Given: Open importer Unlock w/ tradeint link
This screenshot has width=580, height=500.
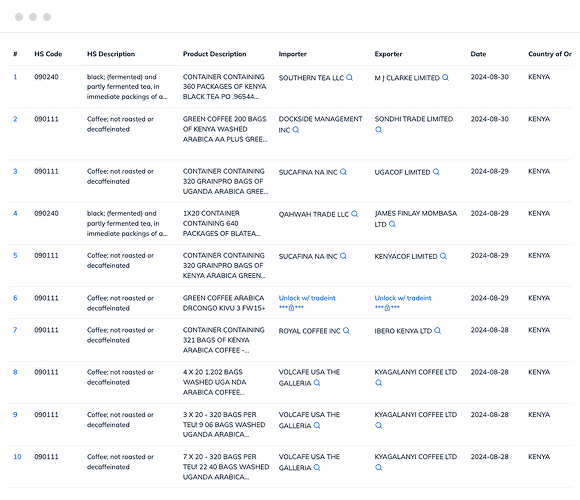Looking at the screenshot, I should pyautogui.click(x=307, y=298).
